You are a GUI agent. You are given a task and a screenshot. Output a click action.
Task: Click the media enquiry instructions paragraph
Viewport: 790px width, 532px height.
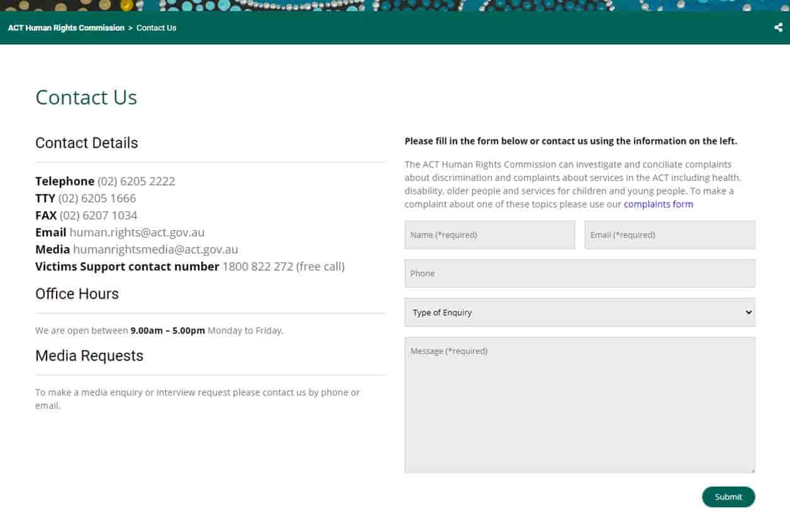[197, 399]
